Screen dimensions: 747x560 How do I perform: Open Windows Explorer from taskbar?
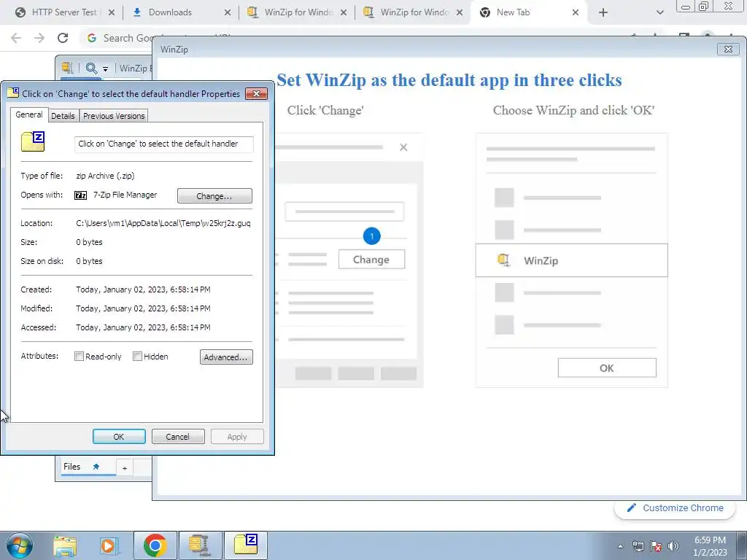(x=65, y=545)
